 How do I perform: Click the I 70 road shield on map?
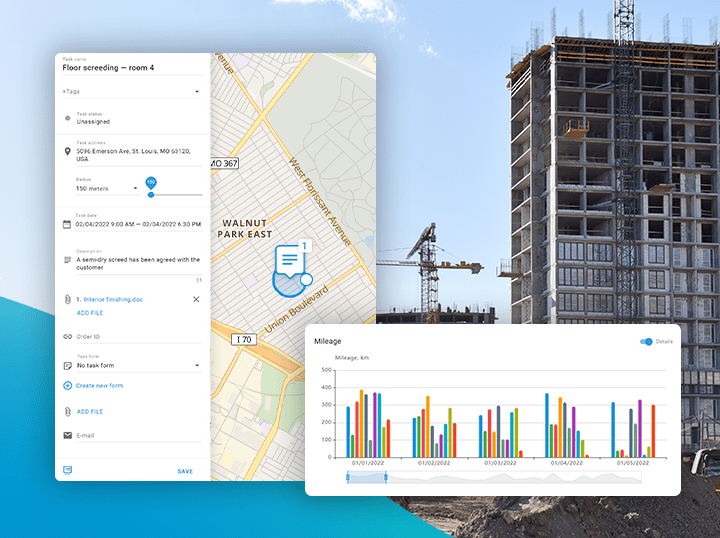[244, 340]
